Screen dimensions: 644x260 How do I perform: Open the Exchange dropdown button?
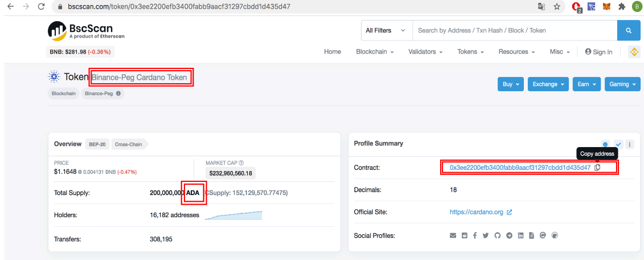tap(548, 84)
